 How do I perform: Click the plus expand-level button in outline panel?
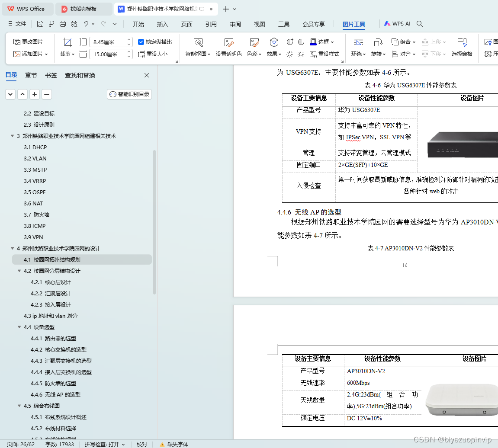[x=35, y=94]
